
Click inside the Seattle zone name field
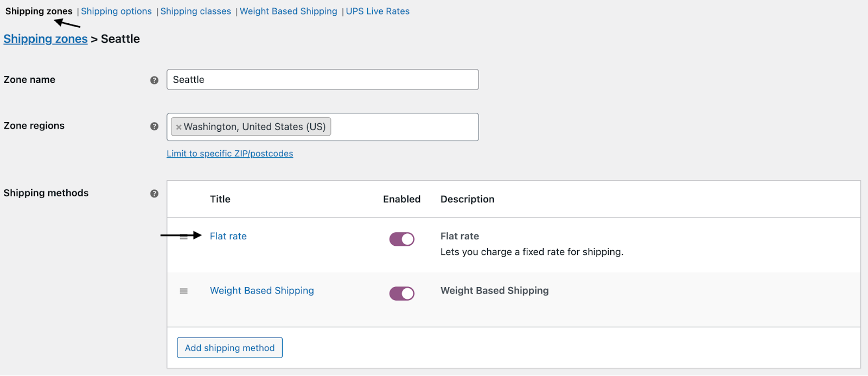point(322,80)
